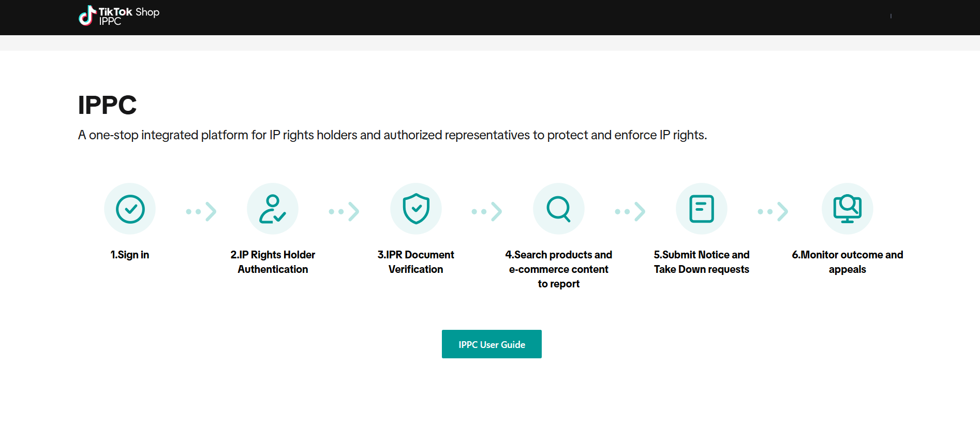Click the one-stop integrated platform description text

392,135
